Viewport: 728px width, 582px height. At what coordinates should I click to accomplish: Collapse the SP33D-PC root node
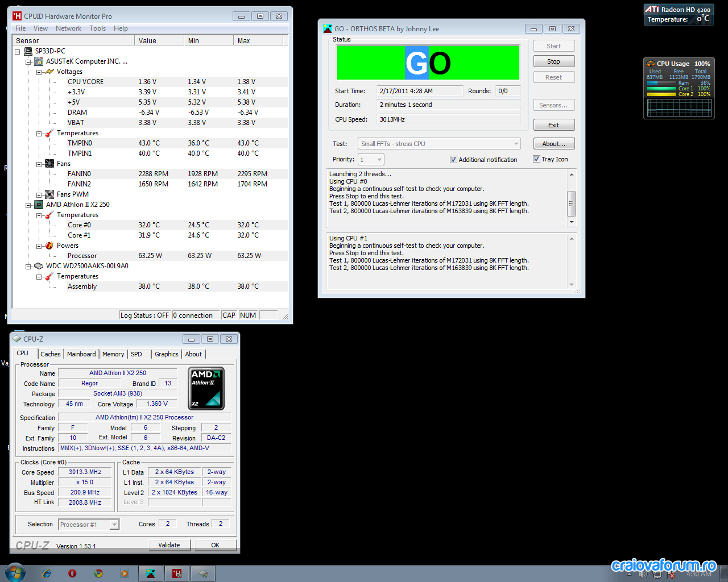click(17, 52)
